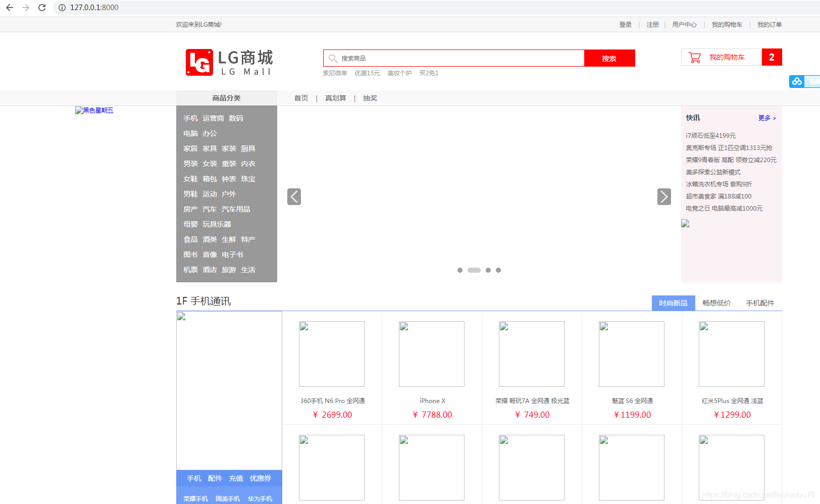Click the shopping cart icon in the header

tap(694, 57)
